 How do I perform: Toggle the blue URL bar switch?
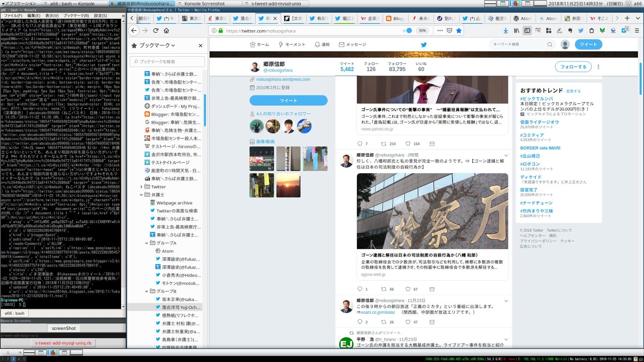pyautogui.click(x=409, y=31)
